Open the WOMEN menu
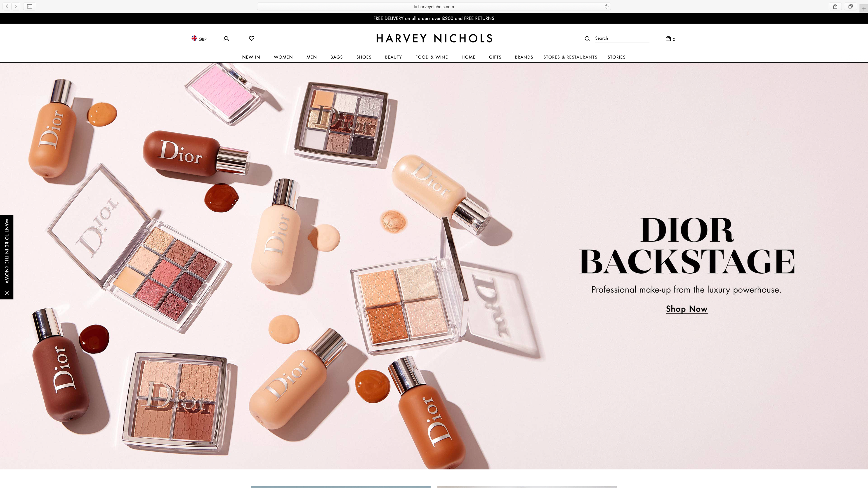Viewport: 868px width, 488px height. point(283,57)
